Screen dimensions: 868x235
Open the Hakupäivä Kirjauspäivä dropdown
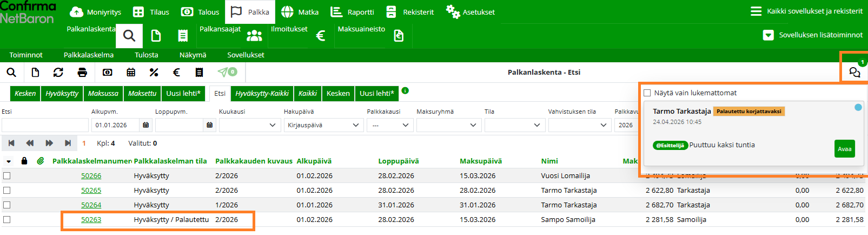324,125
